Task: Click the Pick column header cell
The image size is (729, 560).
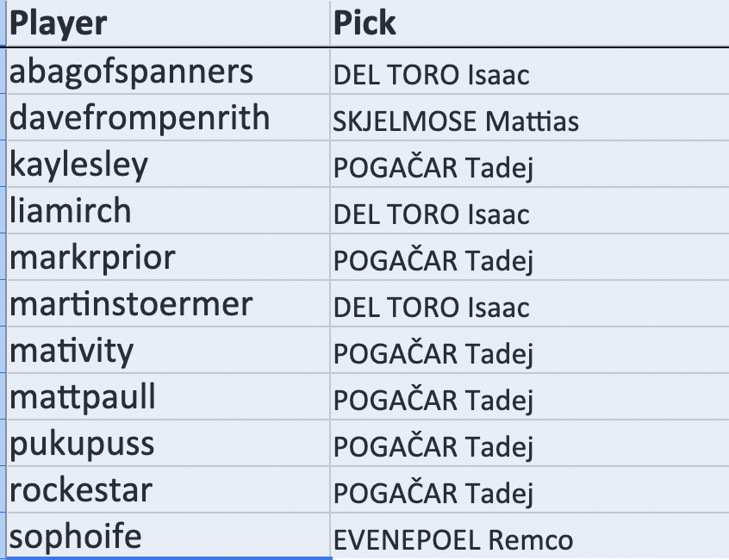Action: tap(529, 23)
